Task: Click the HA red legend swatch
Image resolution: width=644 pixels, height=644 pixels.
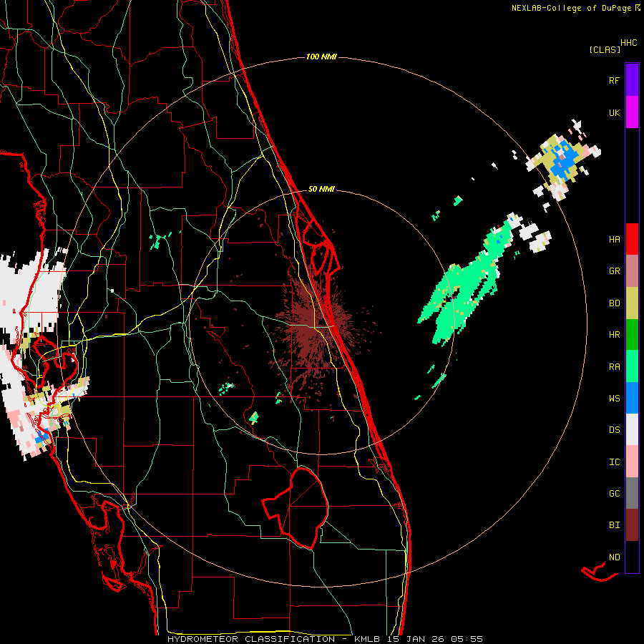Action: (x=632, y=239)
